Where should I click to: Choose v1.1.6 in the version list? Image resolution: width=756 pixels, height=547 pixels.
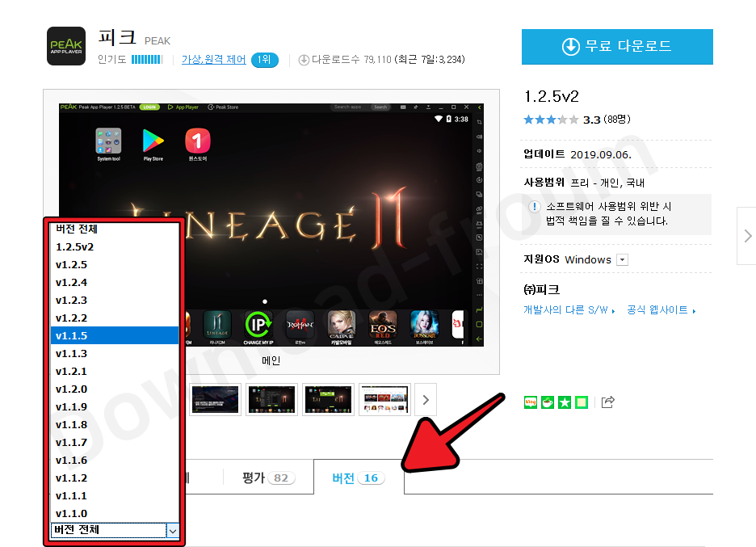114,461
